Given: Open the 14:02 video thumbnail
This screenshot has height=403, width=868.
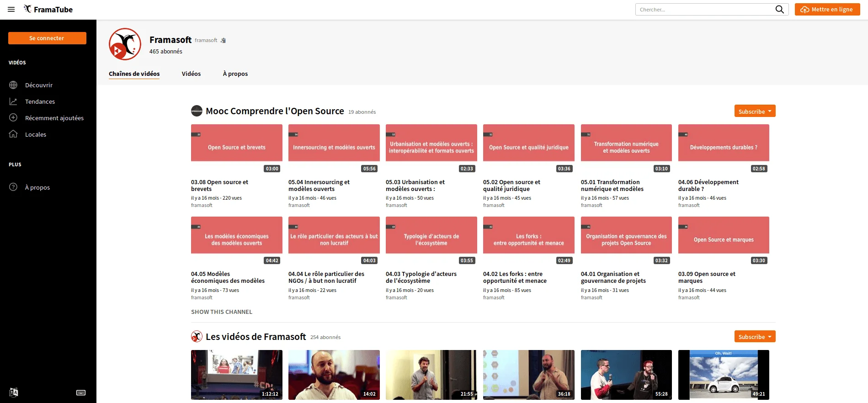Looking at the screenshot, I should pos(334,375).
